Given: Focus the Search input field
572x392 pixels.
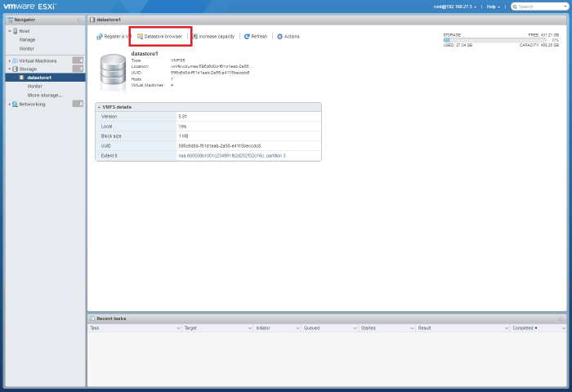Looking at the screenshot, I should [539, 7].
